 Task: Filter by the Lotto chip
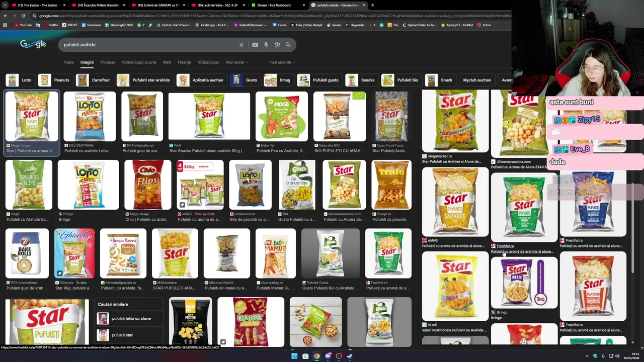click(x=20, y=80)
